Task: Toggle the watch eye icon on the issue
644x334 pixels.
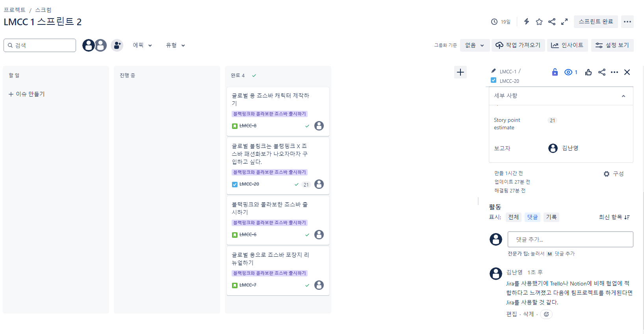Action: pyautogui.click(x=571, y=72)
